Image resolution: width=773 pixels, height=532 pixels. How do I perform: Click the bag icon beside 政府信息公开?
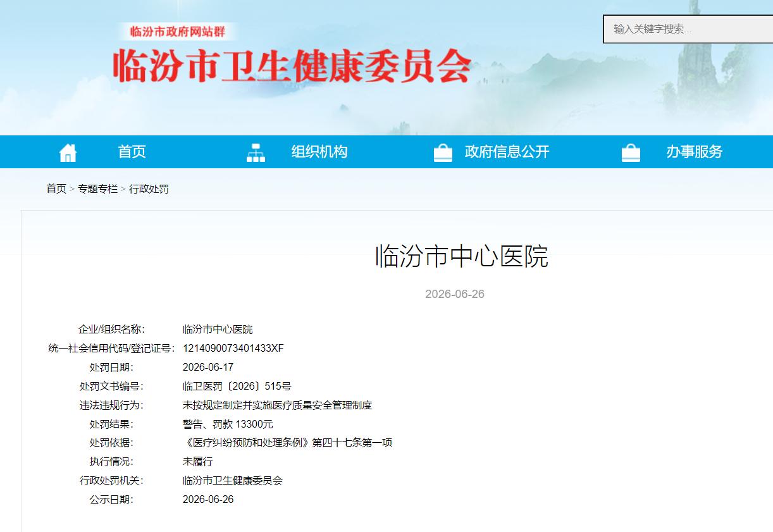(443, 152)
